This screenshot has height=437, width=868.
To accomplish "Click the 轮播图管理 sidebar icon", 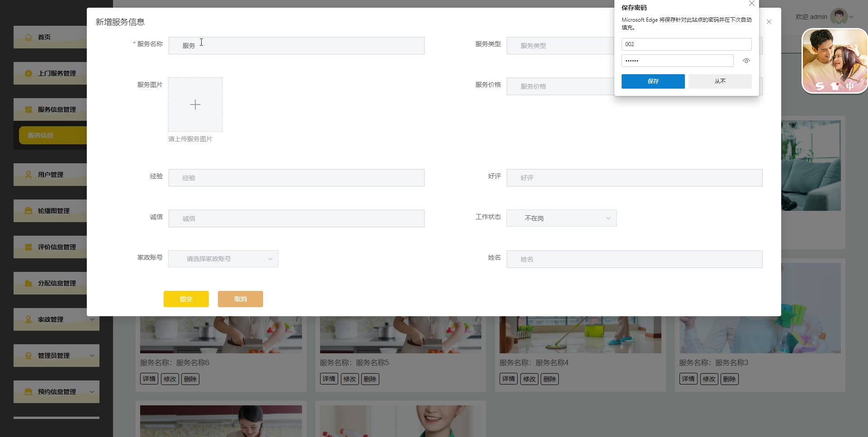I will (28, 211).
